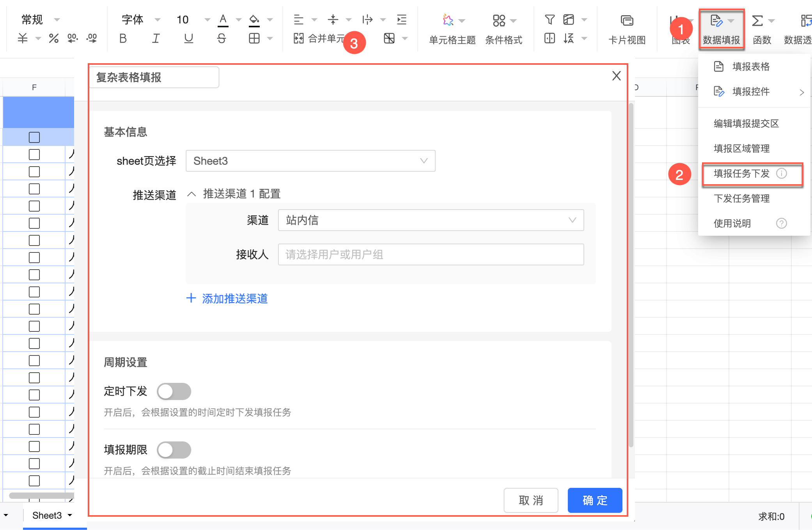Click the 确定 confirm button
The image size is (812, 530).
595,500
